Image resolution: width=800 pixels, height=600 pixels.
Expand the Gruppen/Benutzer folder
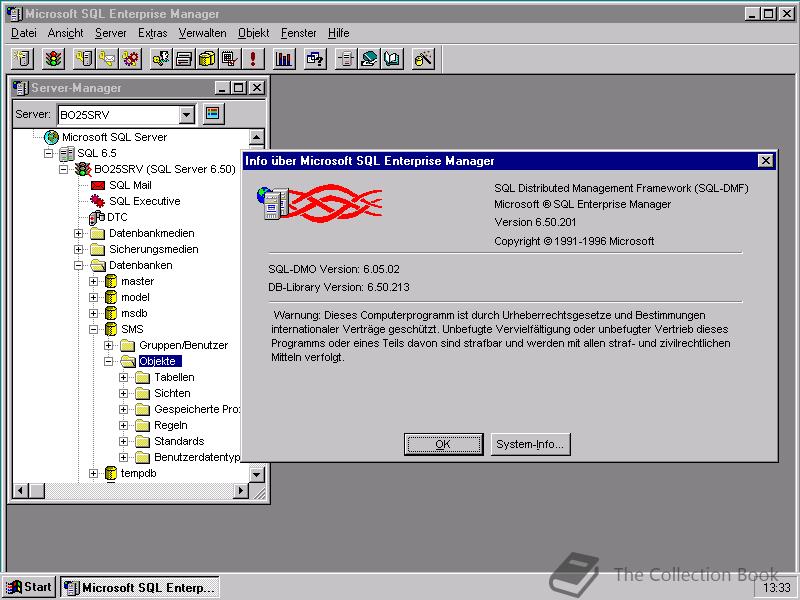coord(109,345)
